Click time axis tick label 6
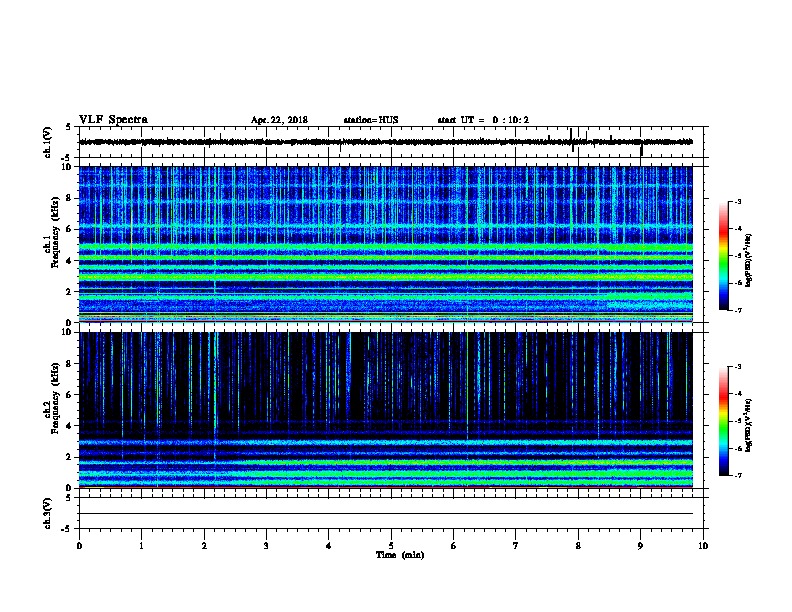 (x=453, y=545)
